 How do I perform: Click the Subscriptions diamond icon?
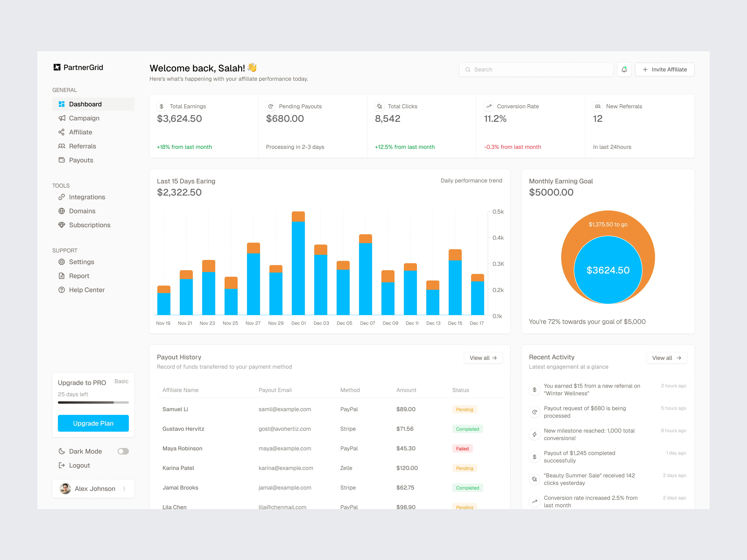click(62, 225)
